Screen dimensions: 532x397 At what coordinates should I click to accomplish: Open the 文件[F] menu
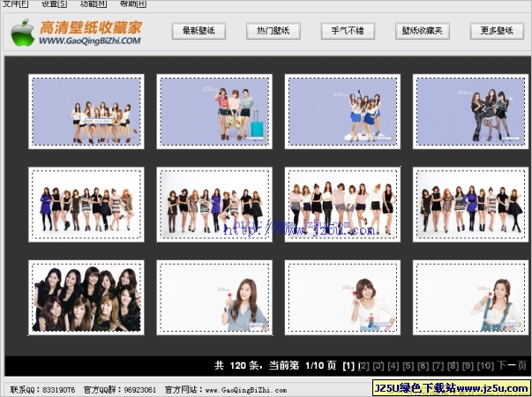[16, 4]
